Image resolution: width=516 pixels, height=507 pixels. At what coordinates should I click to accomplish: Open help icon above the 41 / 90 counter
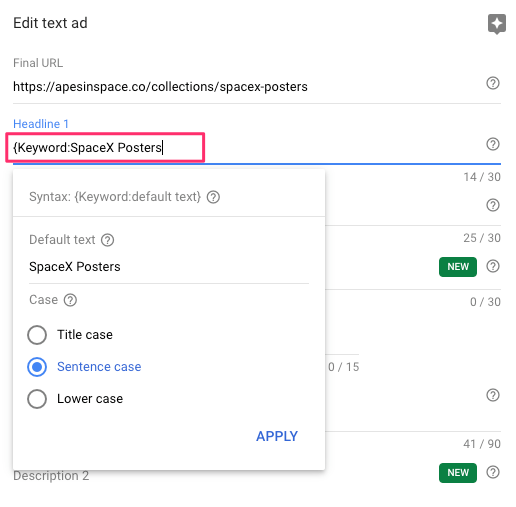click(x=493, y=395)
